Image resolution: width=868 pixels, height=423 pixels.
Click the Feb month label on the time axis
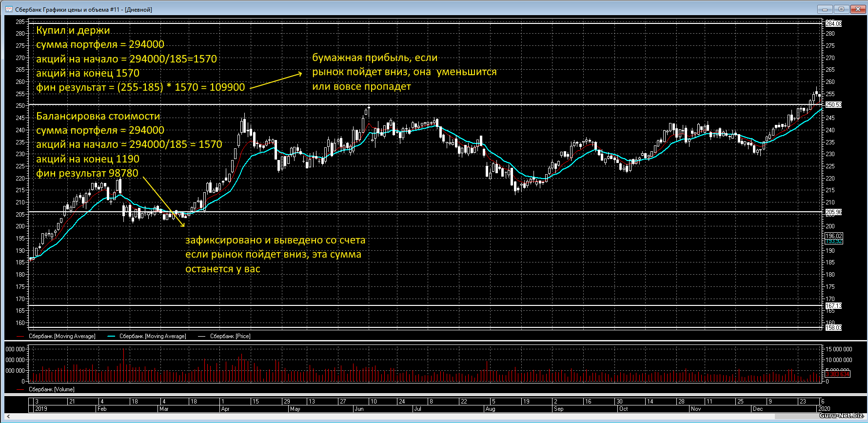click(x=102, y=409)
